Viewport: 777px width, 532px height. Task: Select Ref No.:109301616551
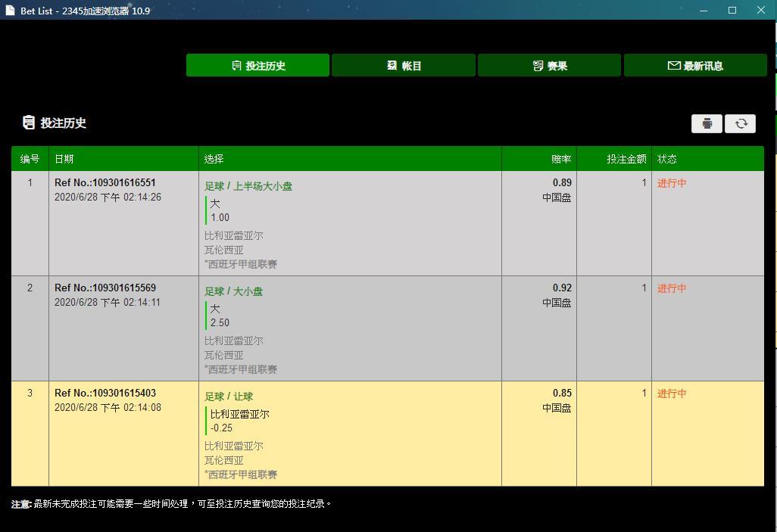point(105,182)
